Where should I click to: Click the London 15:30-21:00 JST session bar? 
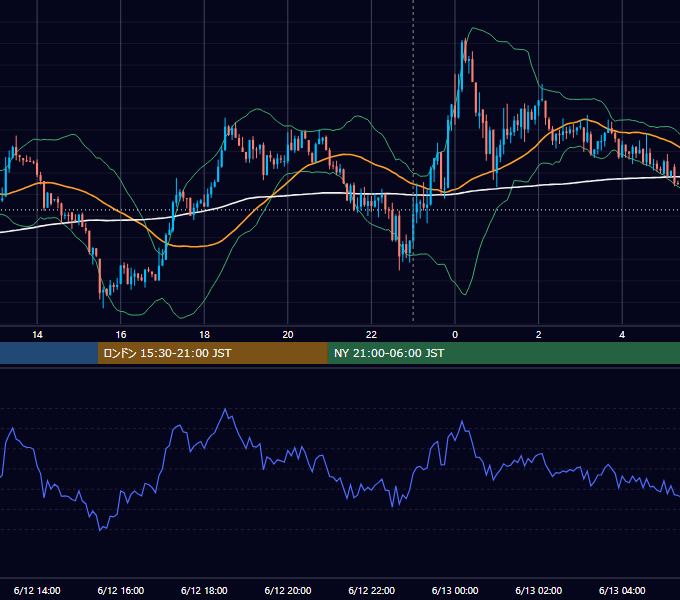[x=212, y=353]
